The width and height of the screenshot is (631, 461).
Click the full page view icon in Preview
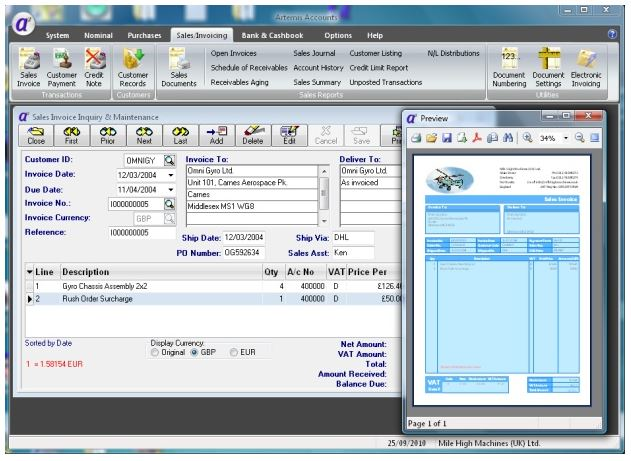(594, 138)
